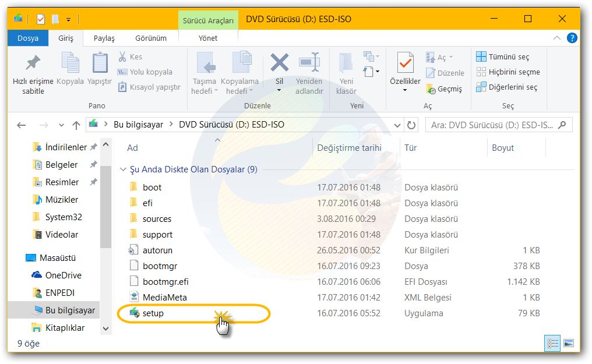Click the quick access properties checkmark icon
Screen dimensions: 592x364
tap(41, 19)
